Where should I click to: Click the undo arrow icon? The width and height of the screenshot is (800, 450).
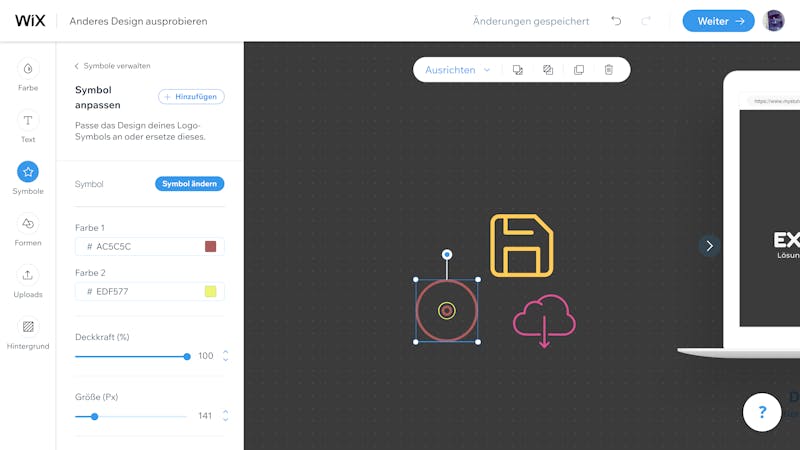point(616,21)
